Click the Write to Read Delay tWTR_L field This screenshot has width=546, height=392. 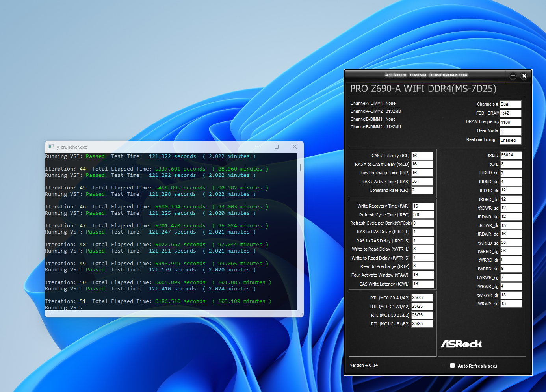423,249
